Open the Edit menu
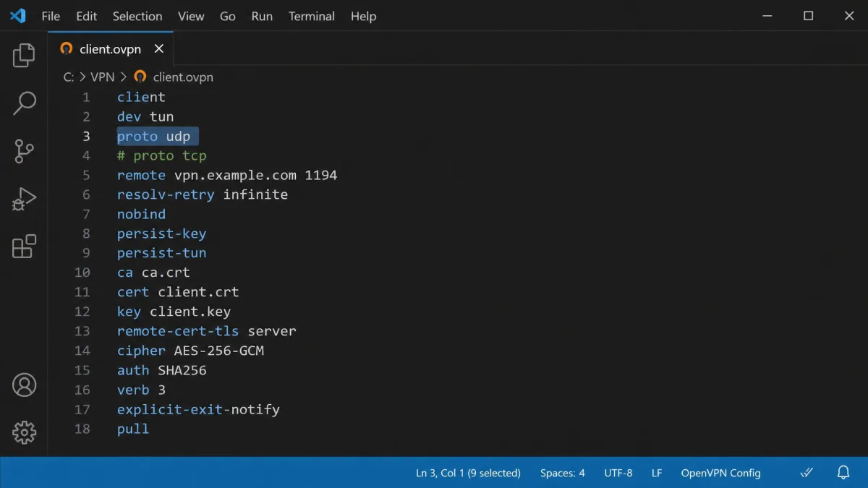 [87, 16]
